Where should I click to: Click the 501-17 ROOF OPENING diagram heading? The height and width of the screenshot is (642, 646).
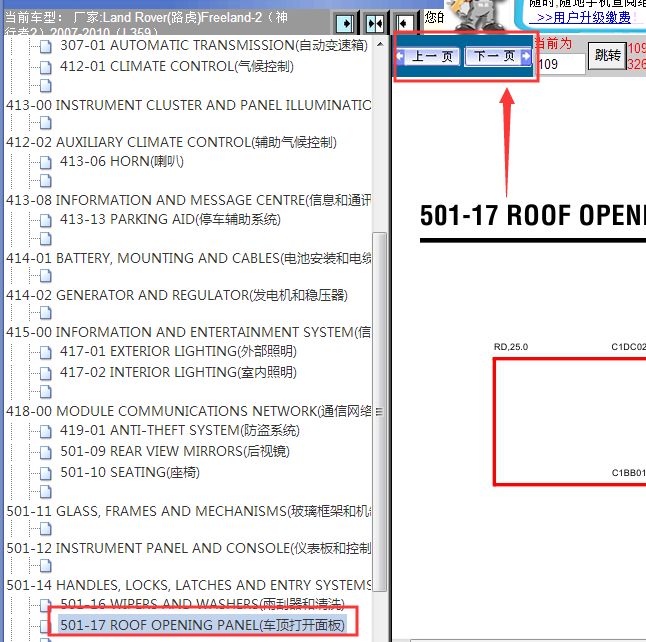(533, 215)
